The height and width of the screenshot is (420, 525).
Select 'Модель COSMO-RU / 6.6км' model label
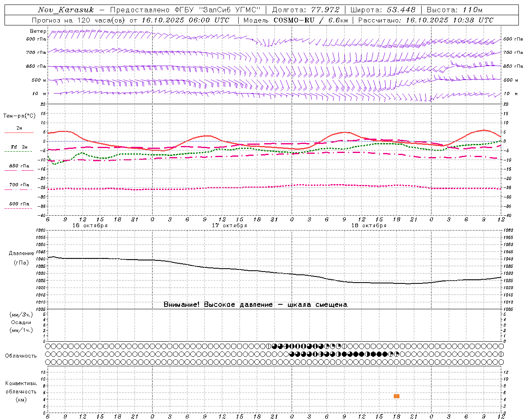[296, 20]
